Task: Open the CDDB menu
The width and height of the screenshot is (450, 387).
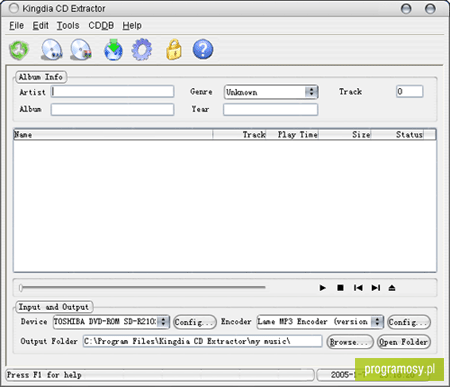Action: (101, 25)
